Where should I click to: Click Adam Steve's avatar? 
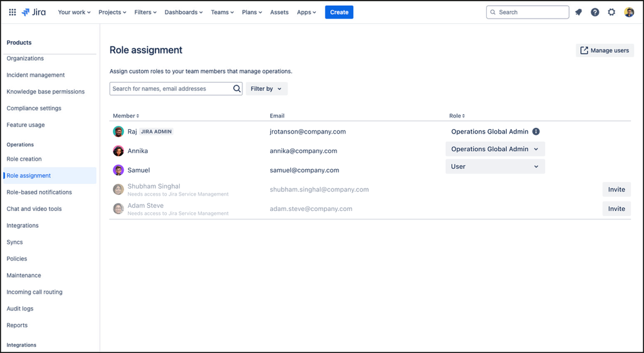pyautogui.click(x=118, y=208)
